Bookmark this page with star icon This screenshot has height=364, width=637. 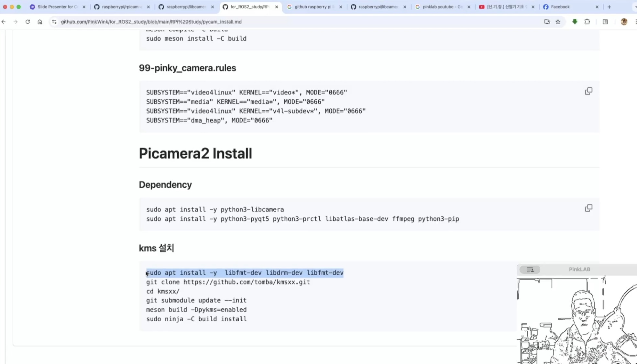click(x=558, y=22)
